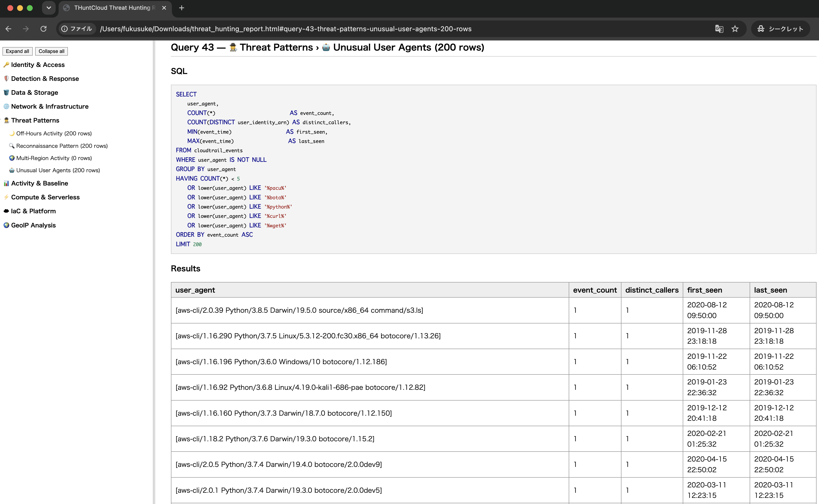Bookmark this page with the star icon

pyautogui.click(x=735, y=29)
